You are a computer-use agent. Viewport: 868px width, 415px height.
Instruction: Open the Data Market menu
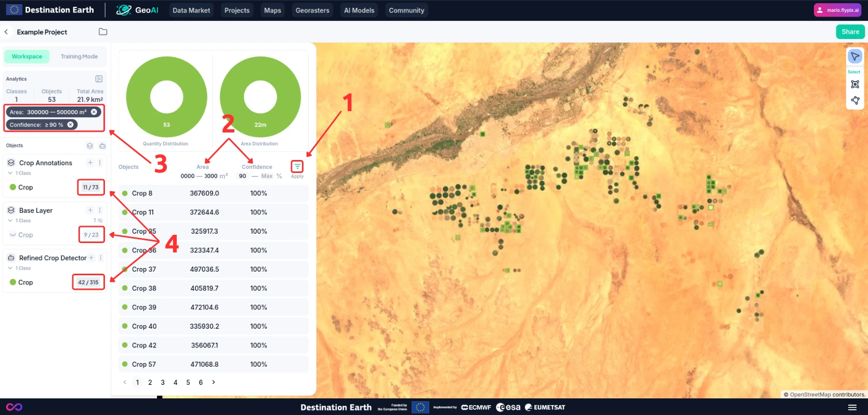[191, 10]
